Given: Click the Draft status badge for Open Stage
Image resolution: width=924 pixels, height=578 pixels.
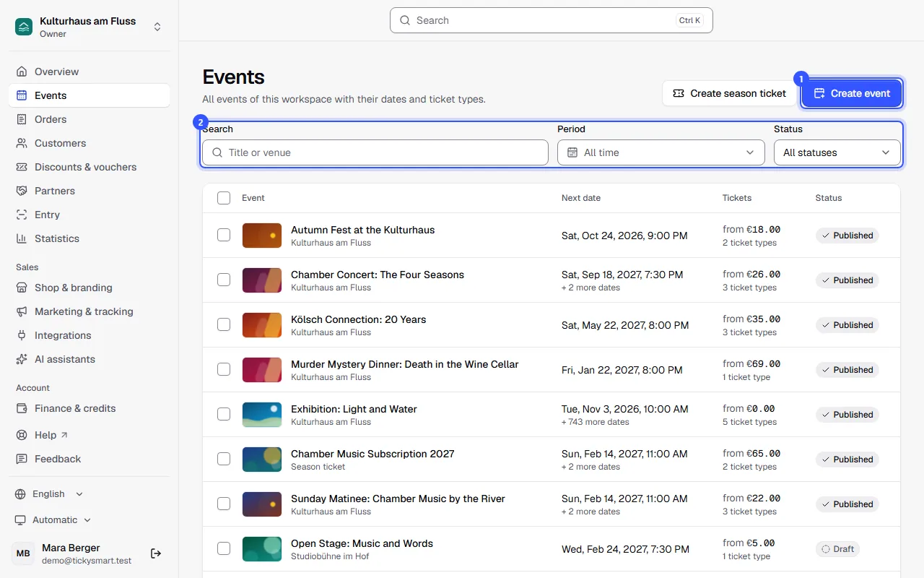Looking at the screenshot, I should pyautogui.click(x=837, y=549).
